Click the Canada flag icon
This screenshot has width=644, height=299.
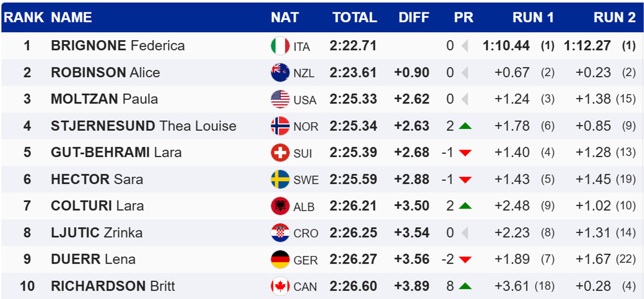click(x=280, y=286)
